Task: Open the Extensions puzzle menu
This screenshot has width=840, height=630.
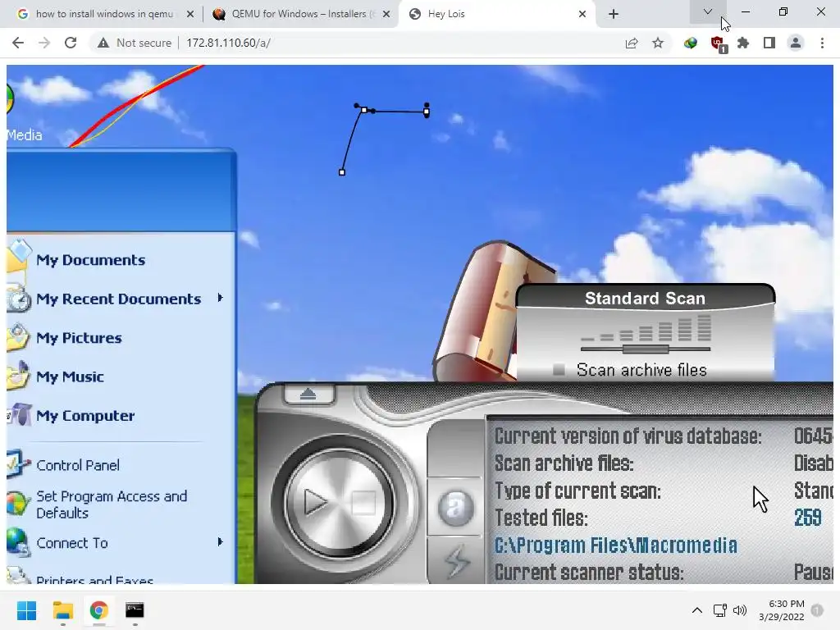Action: [743, 43]
